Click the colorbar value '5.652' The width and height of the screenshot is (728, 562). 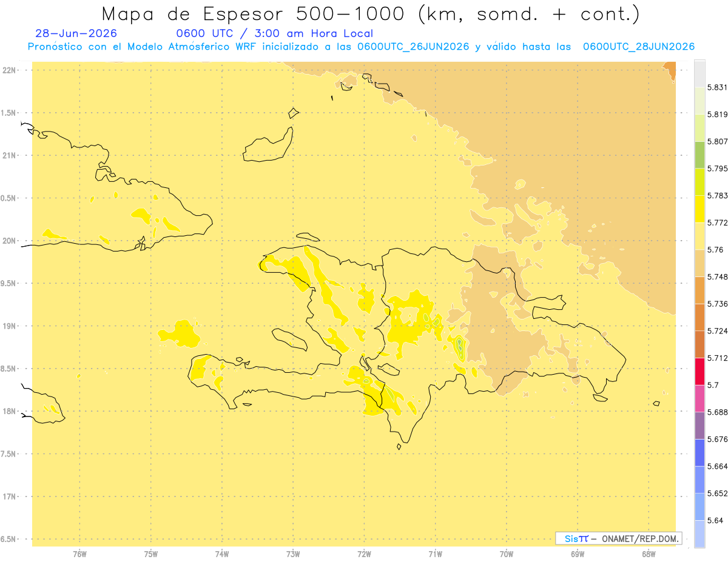(x=718, y=493)
